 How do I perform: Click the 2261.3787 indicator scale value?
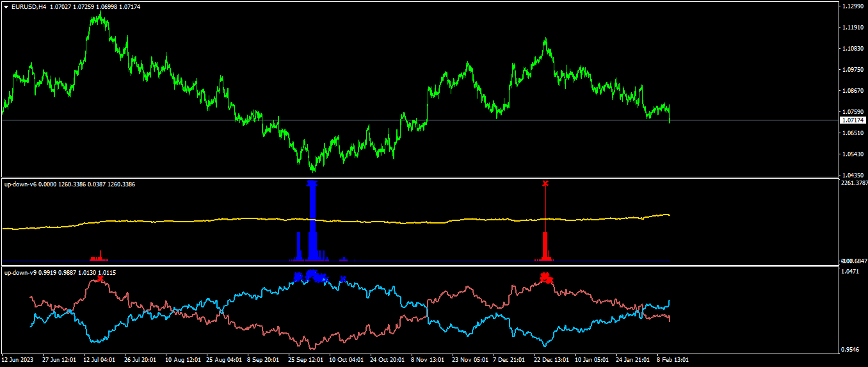click(x=854, y=183)
